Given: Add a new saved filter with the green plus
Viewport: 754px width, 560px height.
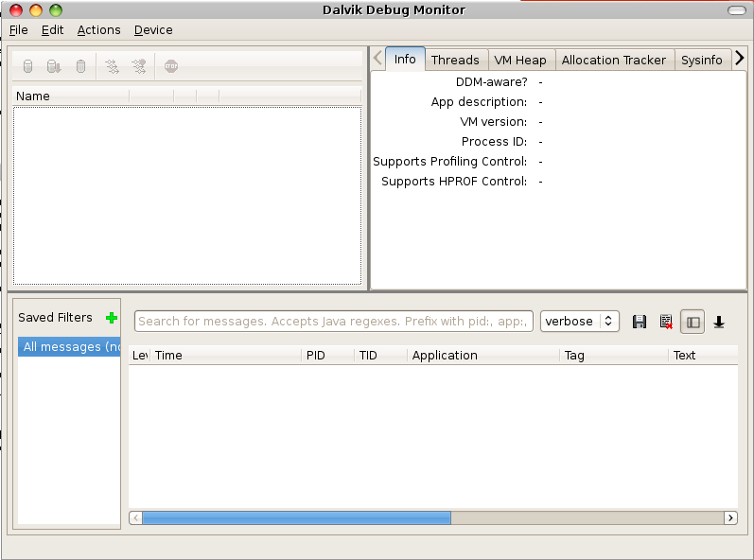Looking at the screenshot, I should pos(112,318).
